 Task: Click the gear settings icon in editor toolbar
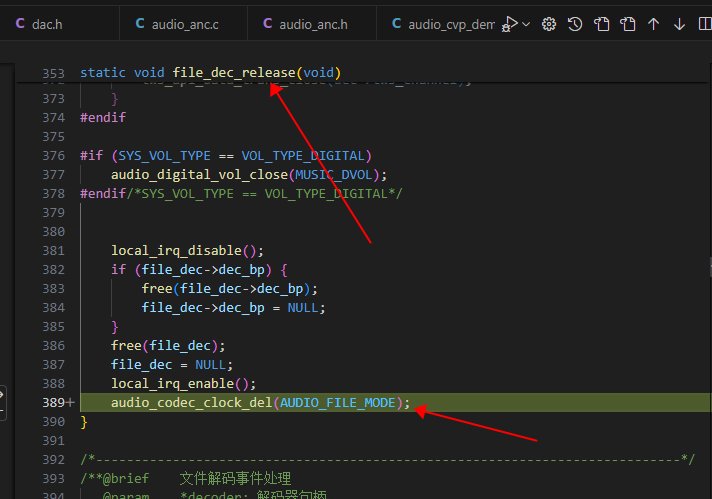pyautogui.click(x=549, y=24)
